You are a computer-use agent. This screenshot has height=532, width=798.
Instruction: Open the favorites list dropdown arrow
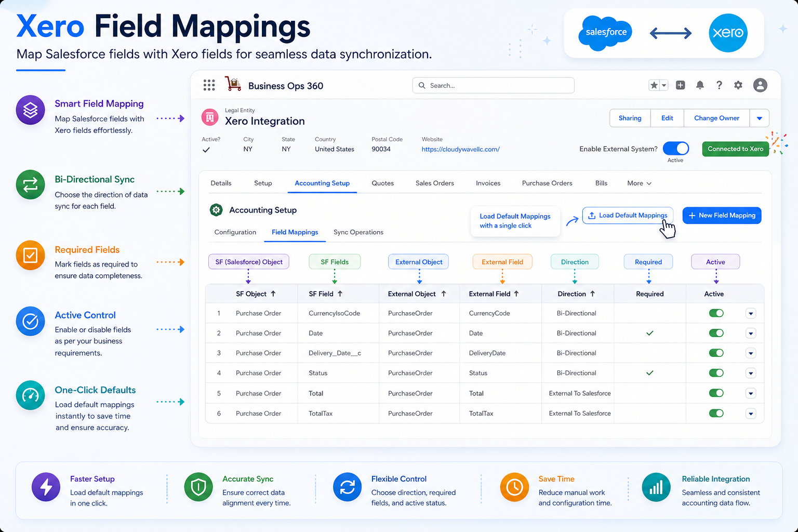(x=664, y=85)
